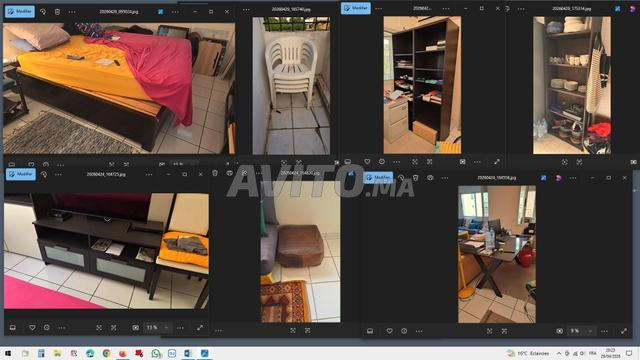Click the 13% zoom value field
This screenshot has width=640, height=360.
152,327
